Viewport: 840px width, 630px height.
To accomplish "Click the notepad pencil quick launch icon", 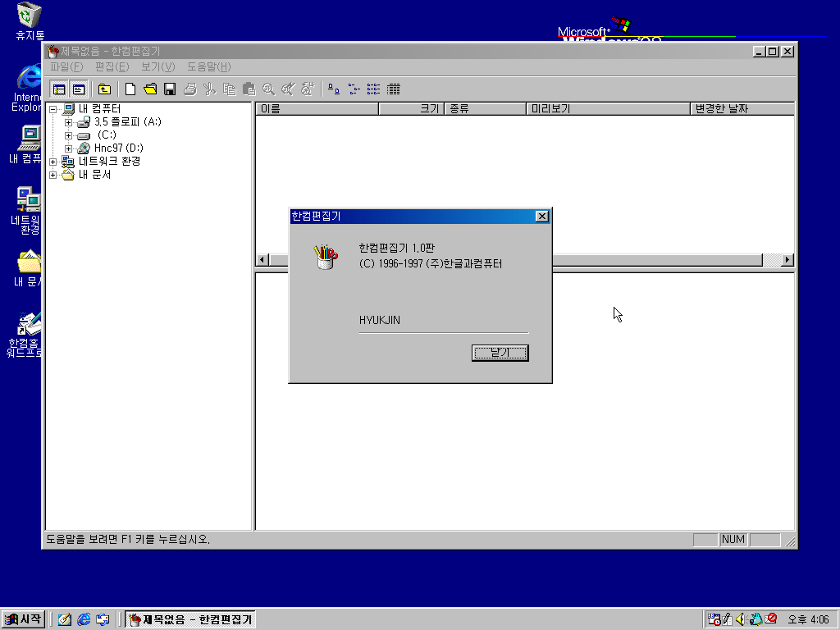I will (x=65, y=619).
